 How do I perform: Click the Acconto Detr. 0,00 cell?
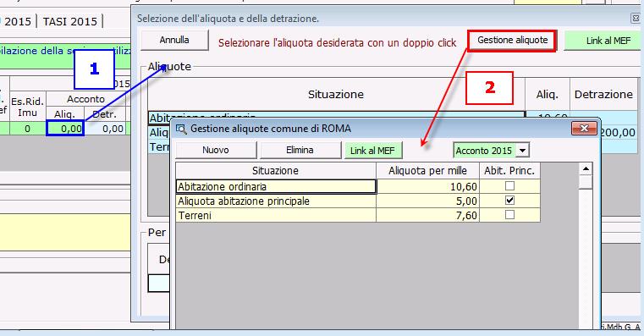tap(105, 129)
